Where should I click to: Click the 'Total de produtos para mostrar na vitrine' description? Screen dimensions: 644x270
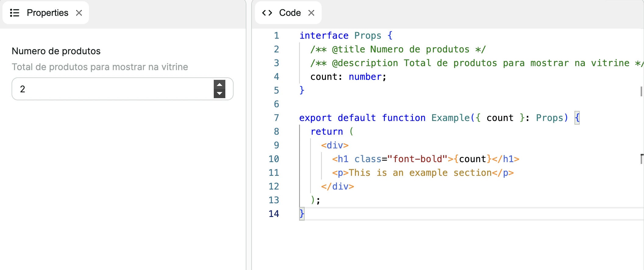[x=100, y=67]
